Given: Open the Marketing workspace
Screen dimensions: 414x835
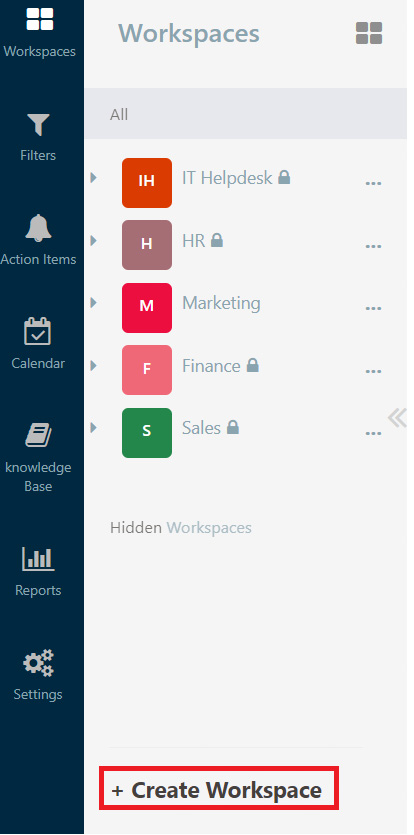Looking at the screenshot, I should coord(221,304).
